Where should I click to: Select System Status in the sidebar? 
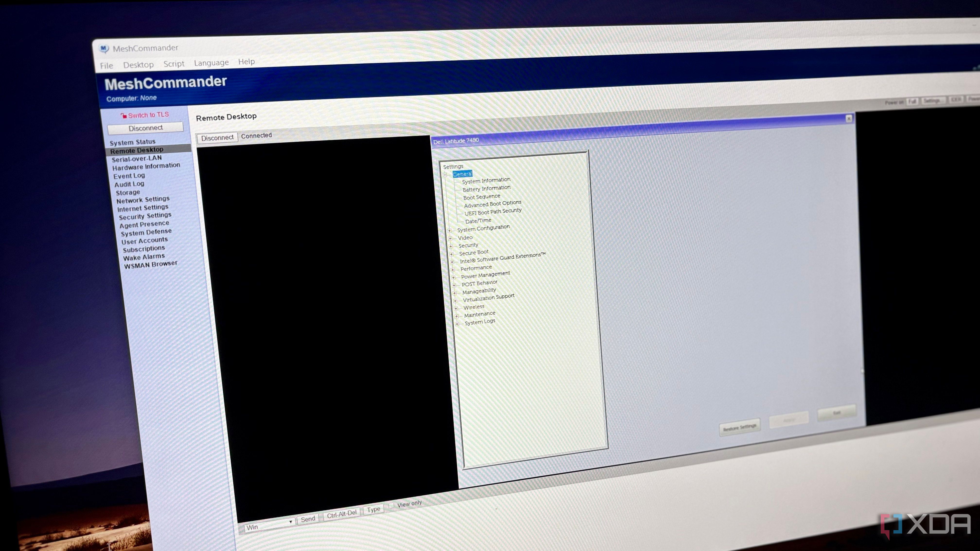click(x=132, y=142)
